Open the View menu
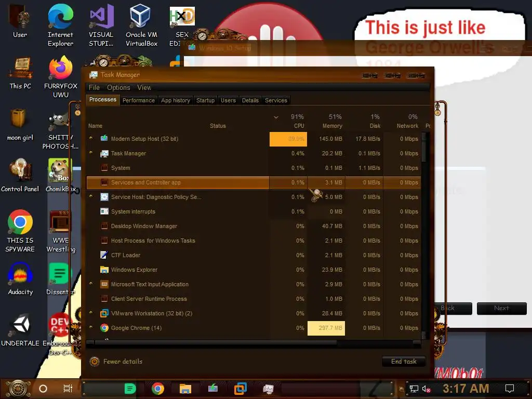 click(144, 87)
